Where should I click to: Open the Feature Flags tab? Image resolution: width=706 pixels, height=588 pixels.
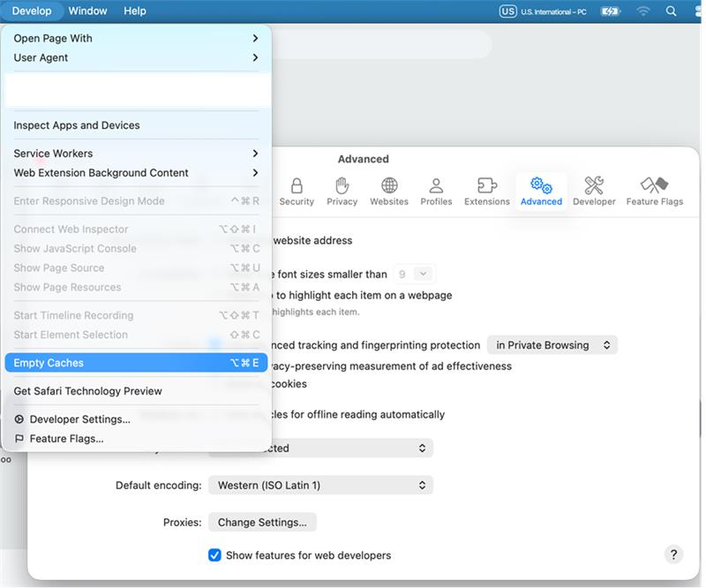[x=654, y=192]
